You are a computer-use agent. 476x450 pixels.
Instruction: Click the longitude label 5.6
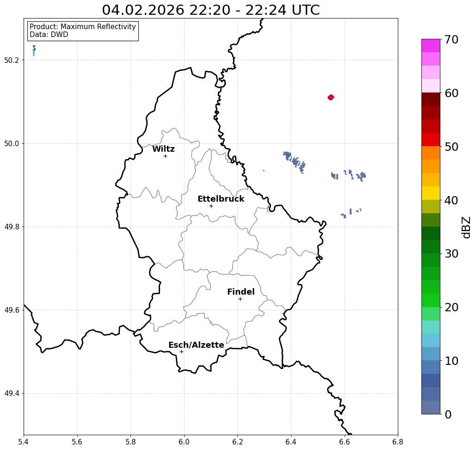[x=77, y=442]
